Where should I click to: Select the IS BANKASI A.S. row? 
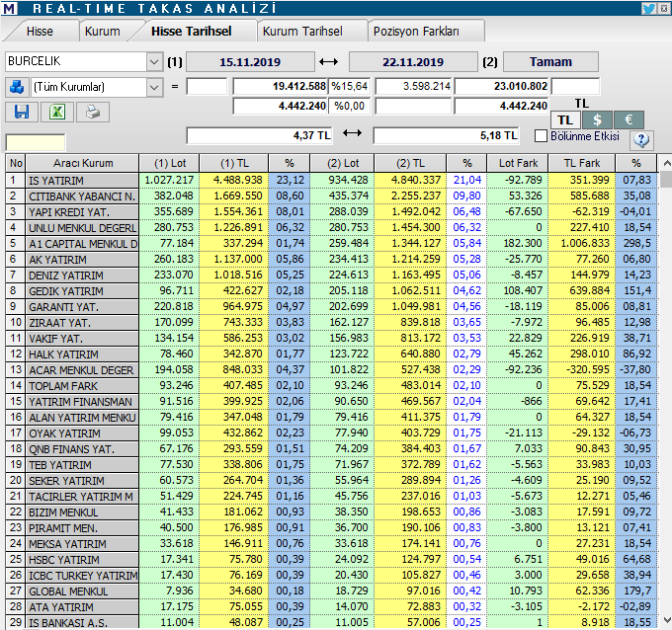[x=330, y=622]
